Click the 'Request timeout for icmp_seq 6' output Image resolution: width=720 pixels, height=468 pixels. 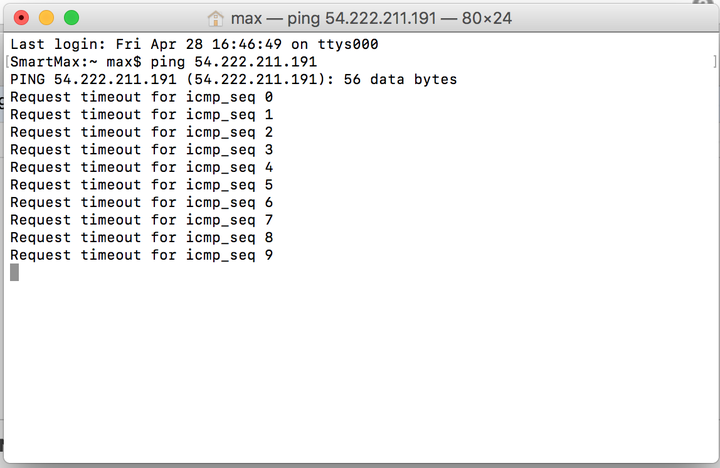click(x=141, y=203)
